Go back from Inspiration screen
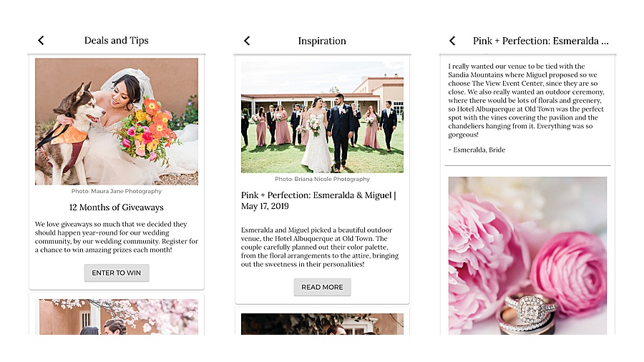 click(247, 41)
